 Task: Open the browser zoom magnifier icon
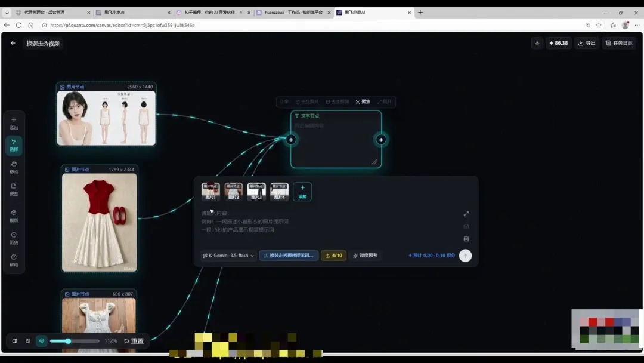(x=588, y=25)
